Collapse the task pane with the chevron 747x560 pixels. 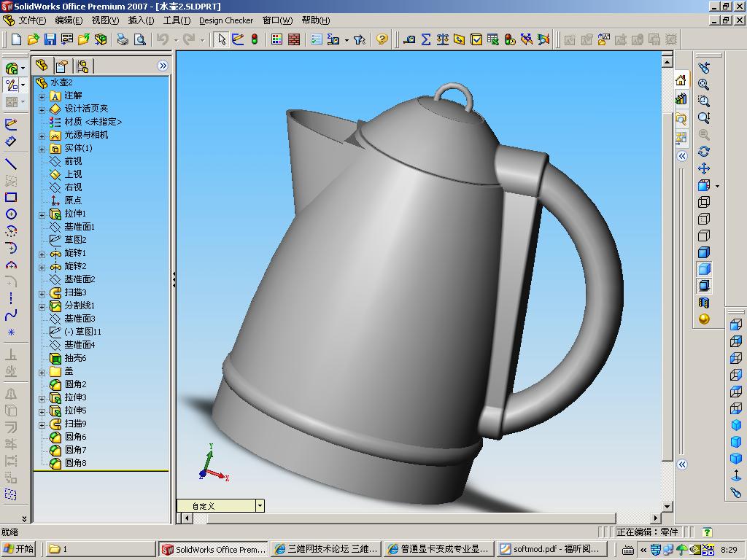click(x=682, y=156)
